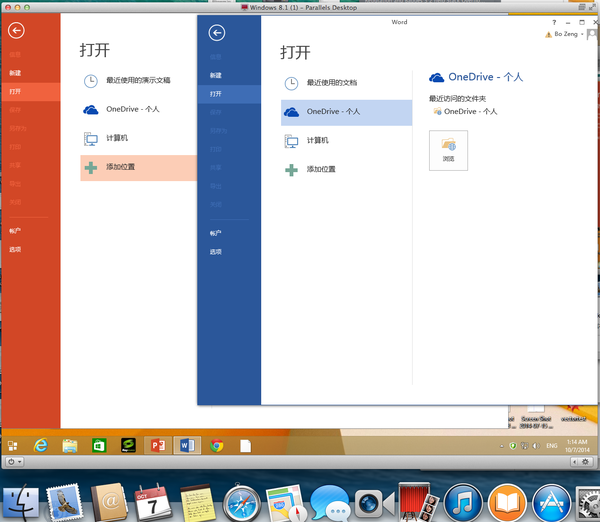Image resolution: width=600 pixels, height=522 pixels.
Task: Choose OneDrive - 个人 location in Word's list
Action: point(346,113)
